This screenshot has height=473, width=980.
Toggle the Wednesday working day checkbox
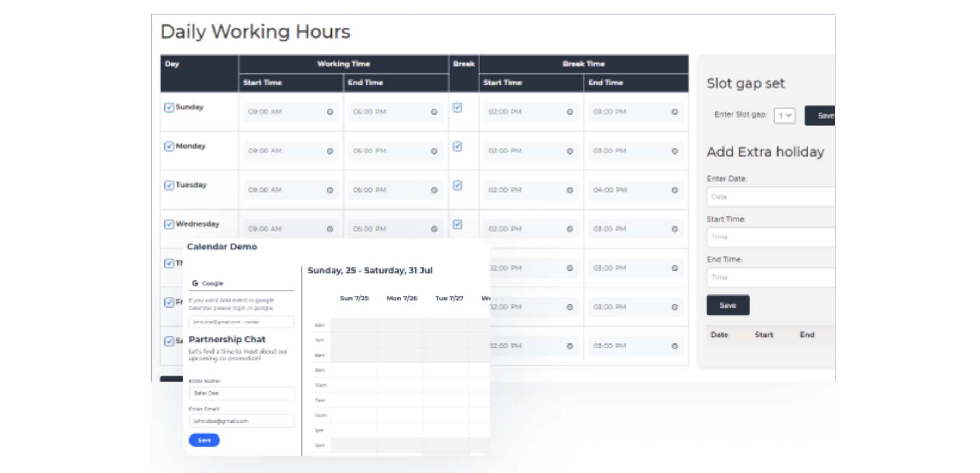coord(169,224)
